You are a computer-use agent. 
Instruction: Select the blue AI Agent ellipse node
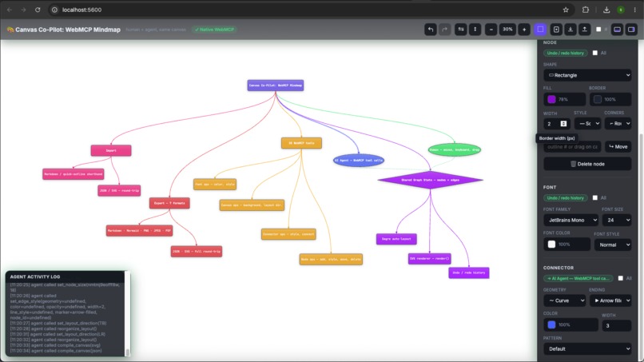(359, 161)
